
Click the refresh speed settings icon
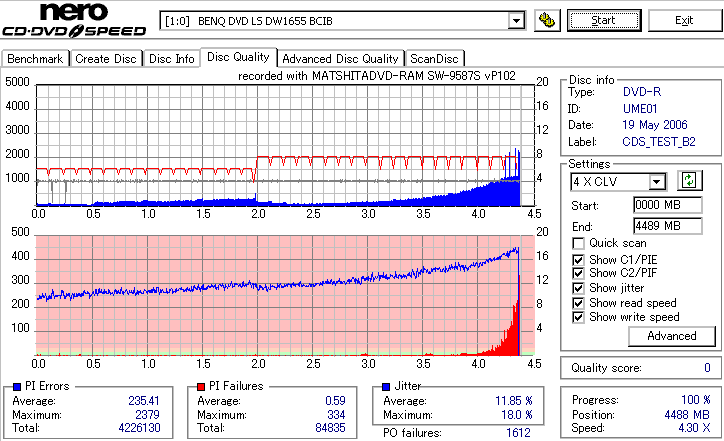coord(689,181)
